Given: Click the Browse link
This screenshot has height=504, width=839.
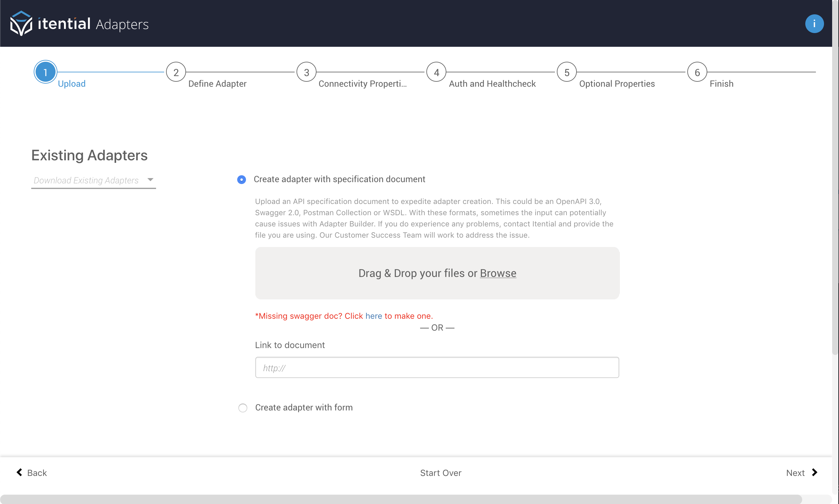Looking at the screenshot, I should [x=498, y=273].
